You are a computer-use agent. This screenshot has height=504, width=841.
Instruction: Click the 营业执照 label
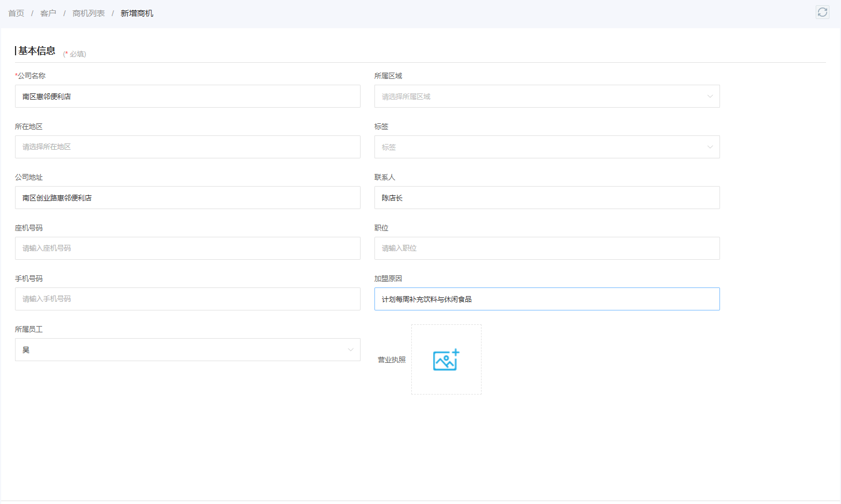(x=392, y=359)
